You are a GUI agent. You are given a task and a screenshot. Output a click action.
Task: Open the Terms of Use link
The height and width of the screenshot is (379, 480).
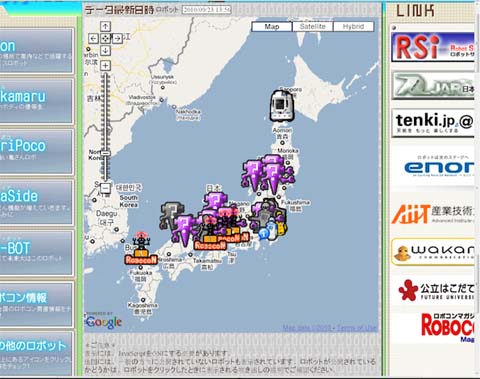[x=357, y=328]
